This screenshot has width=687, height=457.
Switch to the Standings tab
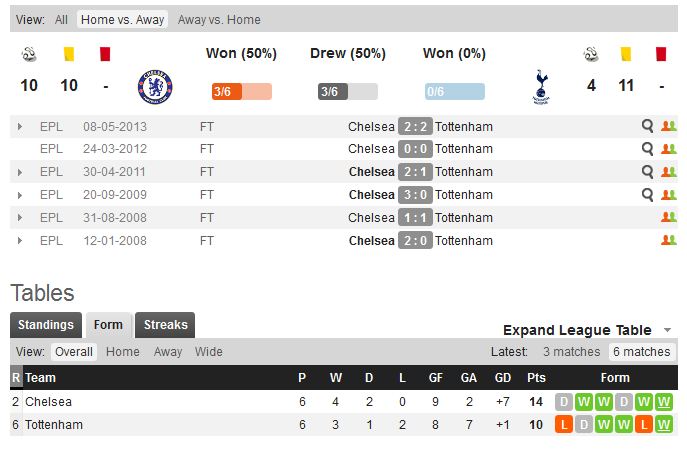click(x=46, y=325)
